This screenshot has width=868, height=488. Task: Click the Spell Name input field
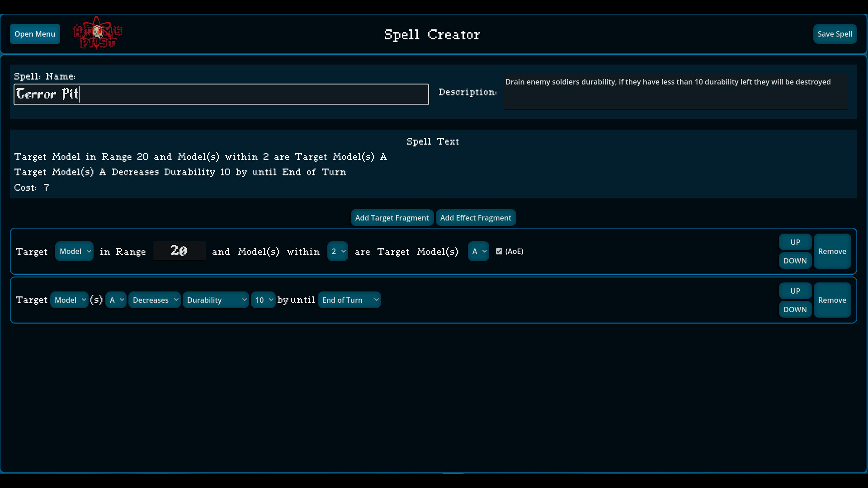pyautogui.click(x=221, y=94)
